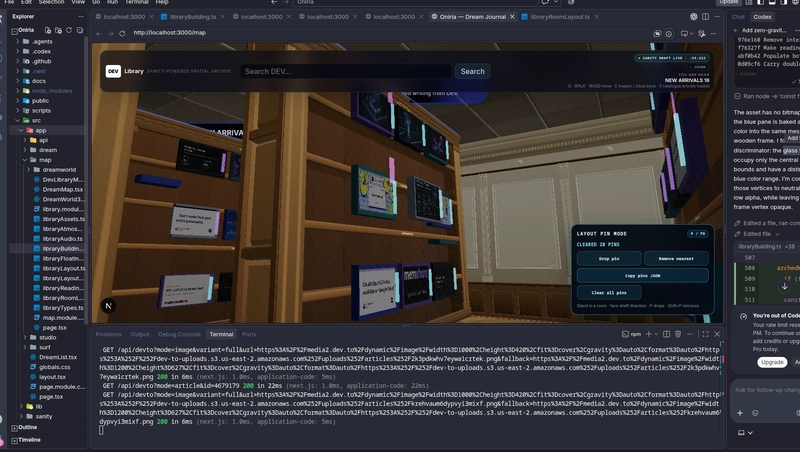Viewport: 800px width, 452px height.
Task: Open terminal panel more actions
Action: coord(690,334)
